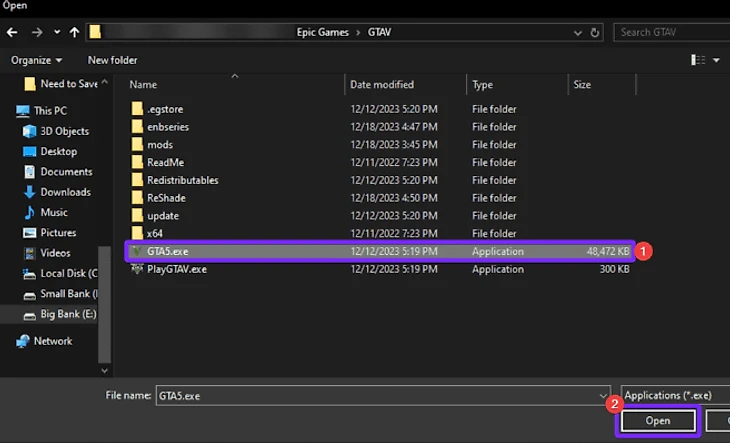Click the enbseries folder icon

tap(137, 127)
